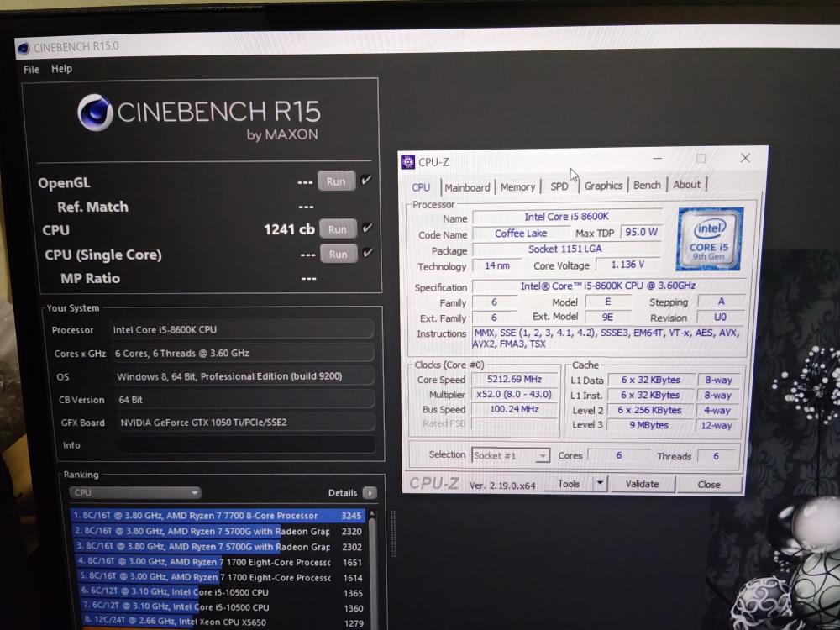840x630 pixels.
Task: Click the Level 3 cache 9 MBytes value
Action: (649, 425)
